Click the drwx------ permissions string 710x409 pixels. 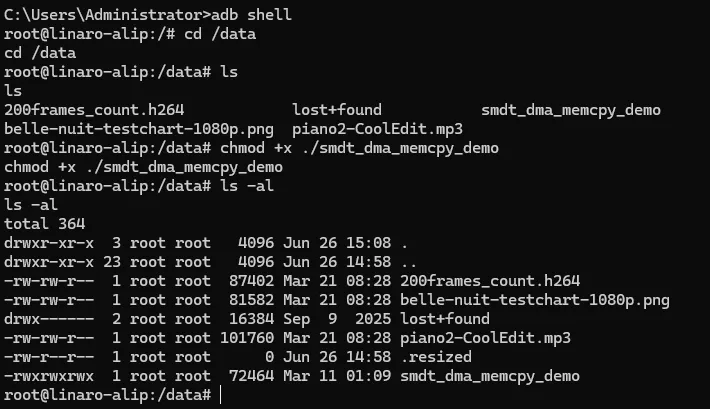click(x=48, y=319)
